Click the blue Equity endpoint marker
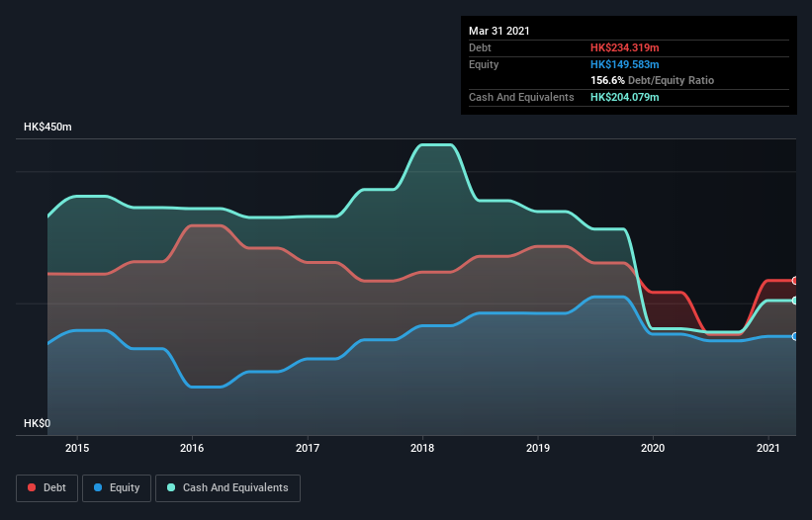 pyautogui.click(x=795, y=337)
